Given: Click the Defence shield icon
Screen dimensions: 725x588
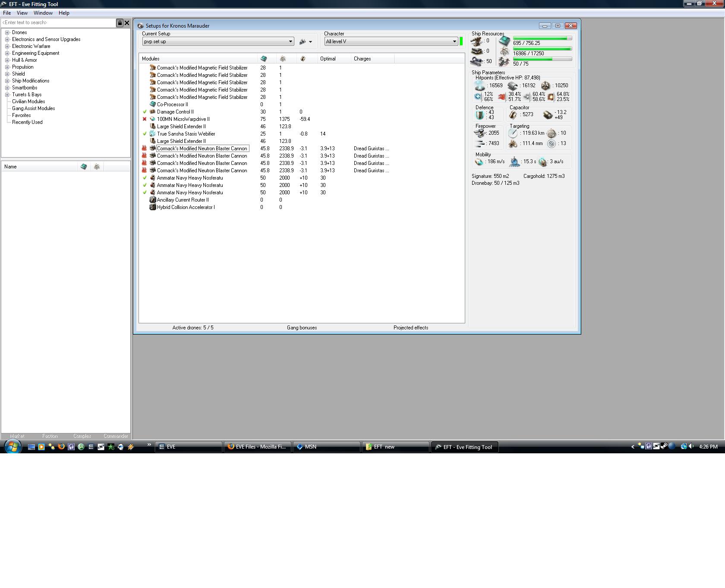Looking at the screenshot, I should pyautogui.click(x=480, y=115).
